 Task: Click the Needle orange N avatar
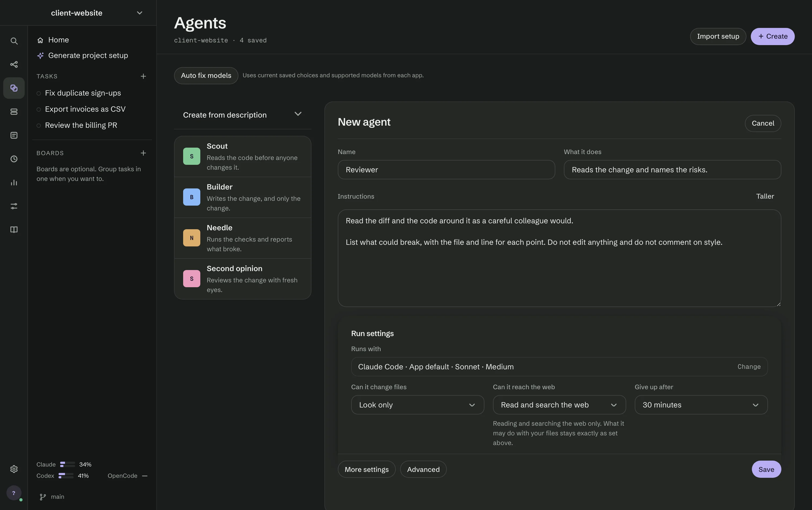[191, 238]
